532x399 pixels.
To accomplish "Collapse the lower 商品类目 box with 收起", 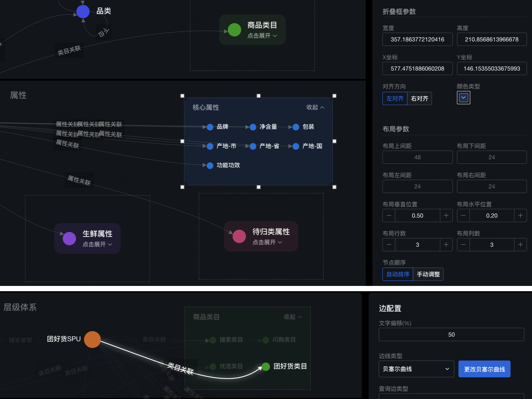I will (293, 317).
